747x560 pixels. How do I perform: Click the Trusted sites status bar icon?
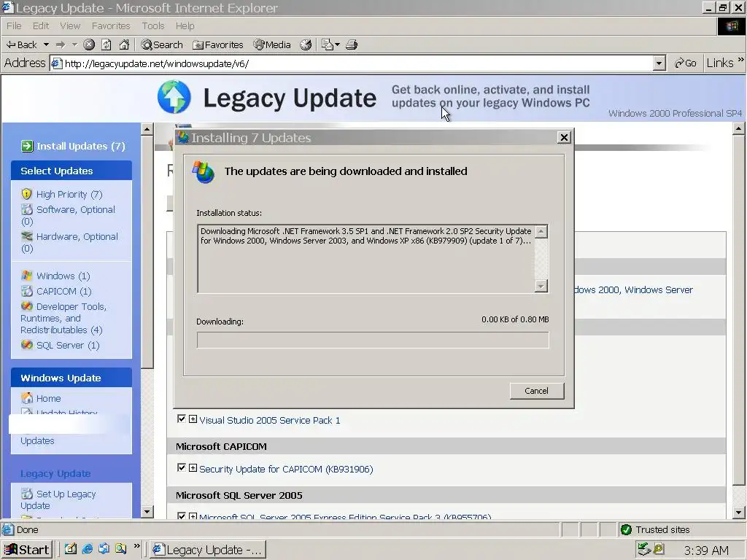[x=626, y=529]
